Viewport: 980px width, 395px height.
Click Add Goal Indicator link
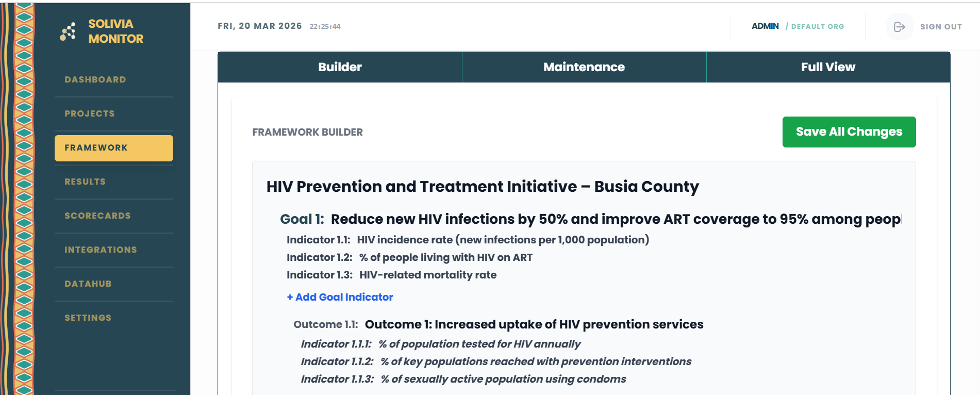click(340, 297)
